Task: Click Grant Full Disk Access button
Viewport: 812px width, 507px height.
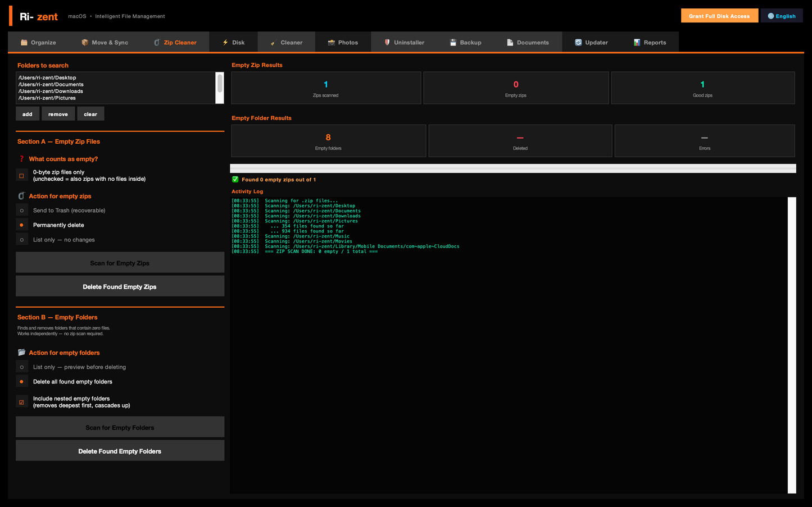Action: click(719, 16)
